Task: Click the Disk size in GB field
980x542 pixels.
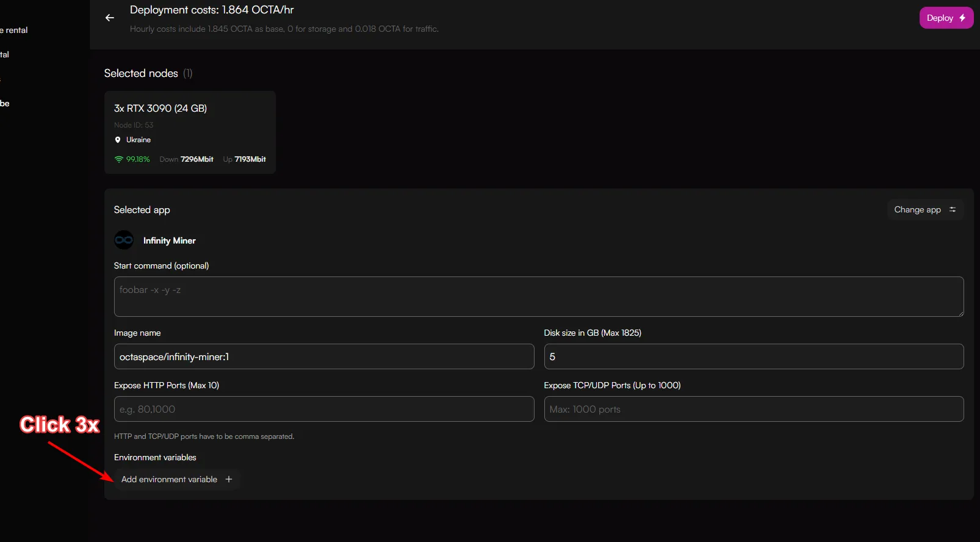Action: (754, 356)
